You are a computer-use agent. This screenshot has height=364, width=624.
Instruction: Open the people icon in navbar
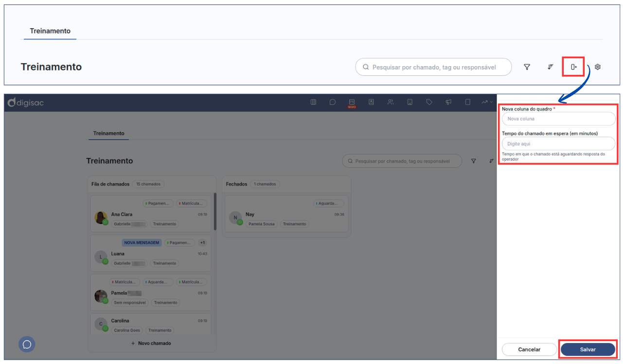pos(391,102)
